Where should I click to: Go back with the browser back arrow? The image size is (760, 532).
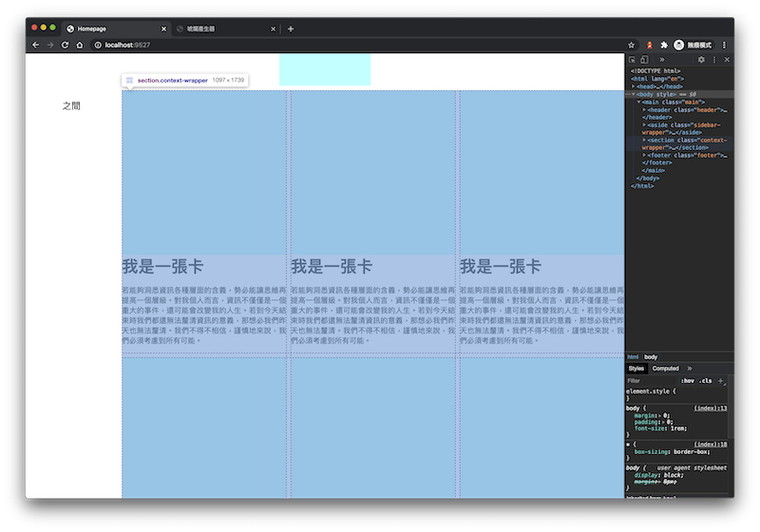point(35,45)
